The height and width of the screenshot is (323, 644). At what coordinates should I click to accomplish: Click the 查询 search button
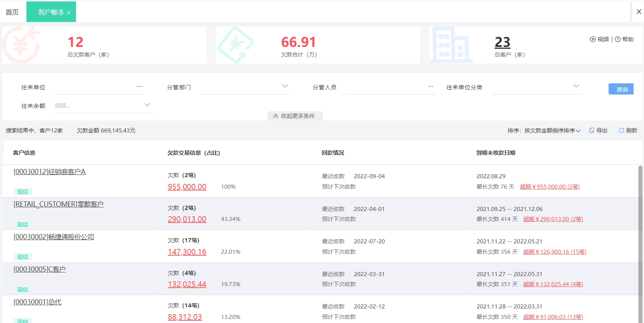(621, 89)
